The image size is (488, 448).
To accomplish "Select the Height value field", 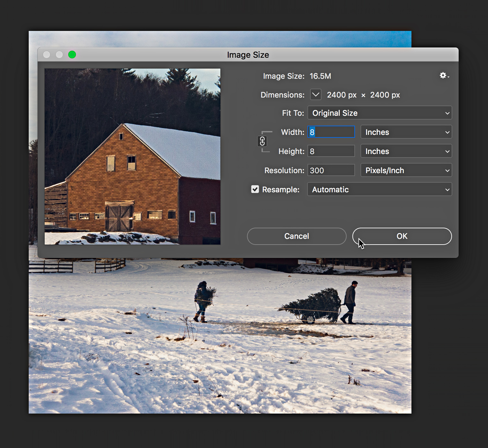I will (x=331, y=151).
